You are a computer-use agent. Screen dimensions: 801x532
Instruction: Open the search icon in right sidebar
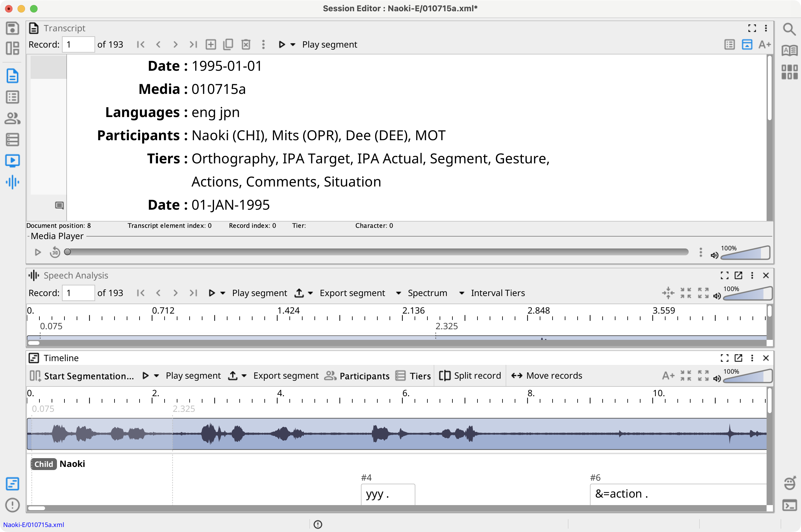tap(789, 29)
